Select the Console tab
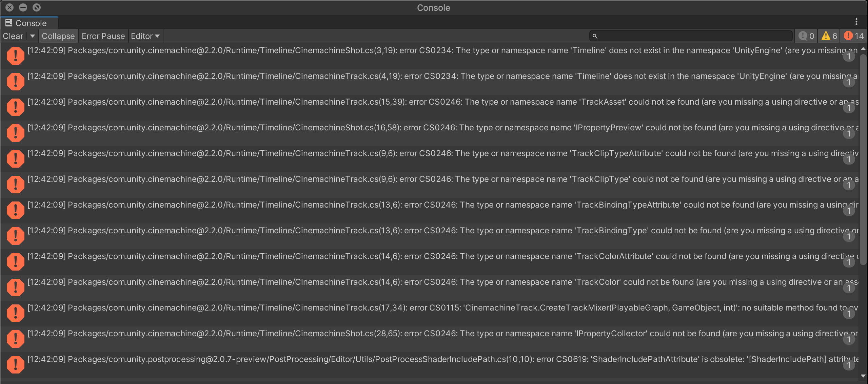The width and height of the screenshot is (868, 384). 30,23
